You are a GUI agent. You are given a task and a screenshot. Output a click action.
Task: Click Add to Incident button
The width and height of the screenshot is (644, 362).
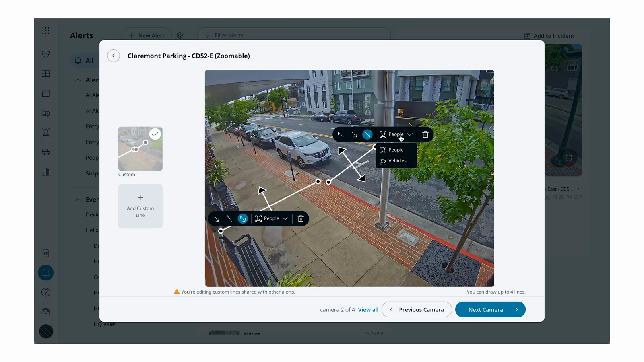click(549, 36)
